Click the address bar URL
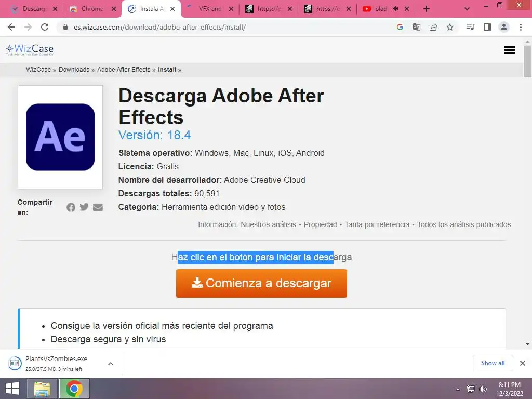The image size is (532, 399). 160,27
